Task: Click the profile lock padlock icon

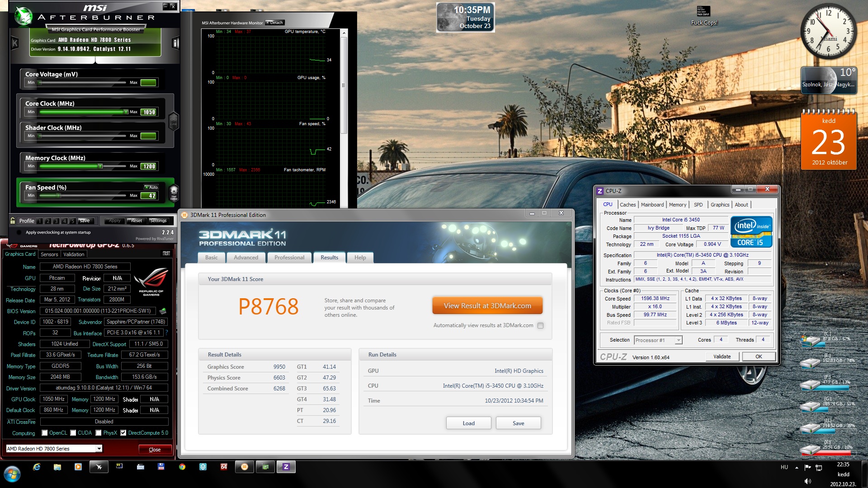Action: coord(13,221)
